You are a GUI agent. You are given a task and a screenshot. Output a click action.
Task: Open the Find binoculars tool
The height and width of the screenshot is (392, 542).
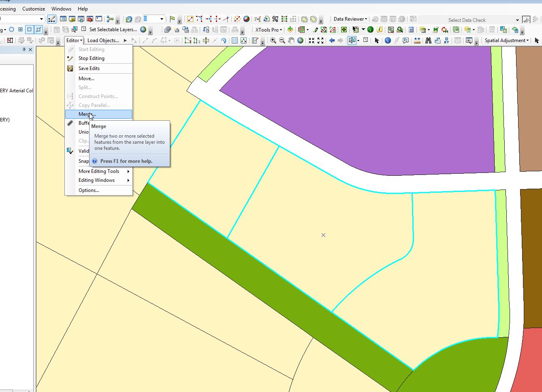pyautogui.click(x=428, y=40)
